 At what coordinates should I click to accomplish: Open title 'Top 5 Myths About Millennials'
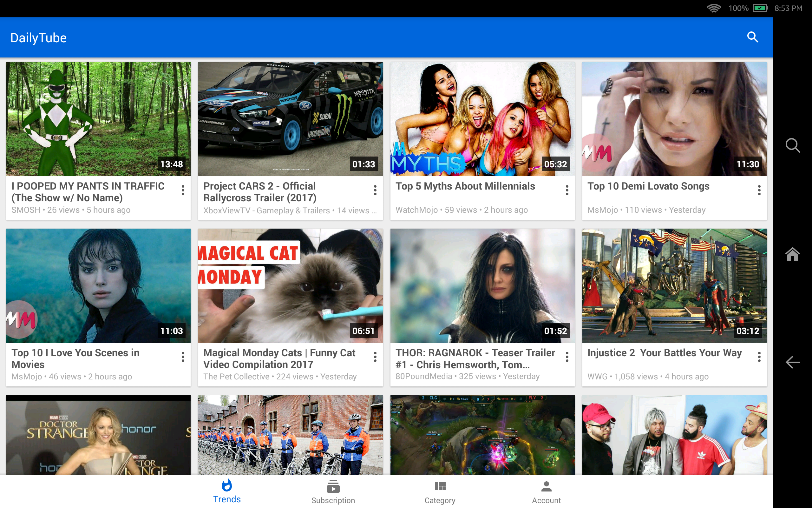[x=465, y=186]
